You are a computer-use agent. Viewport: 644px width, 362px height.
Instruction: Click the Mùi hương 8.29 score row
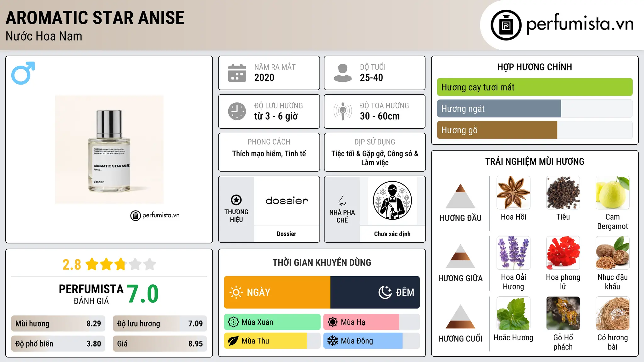point(58,324)
